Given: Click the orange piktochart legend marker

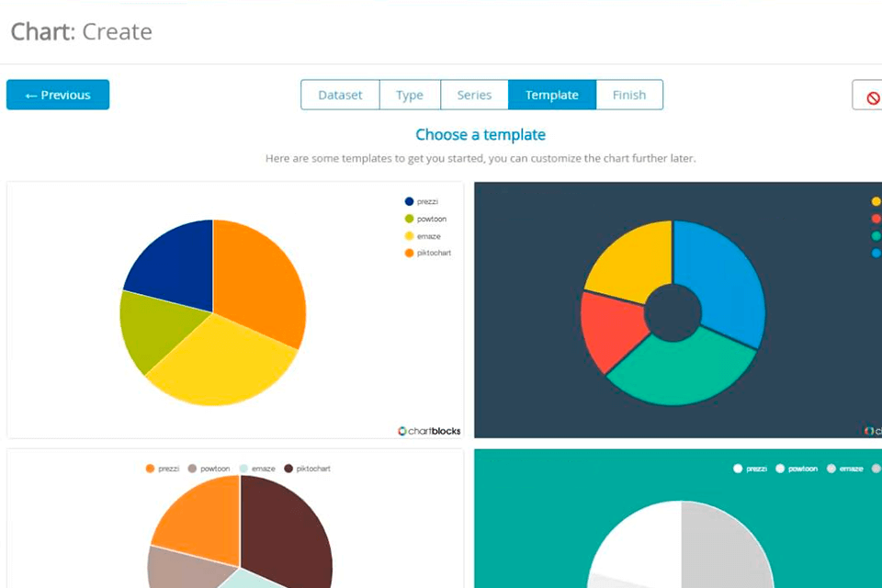Looking at the screenshot, I should point(407,253).
